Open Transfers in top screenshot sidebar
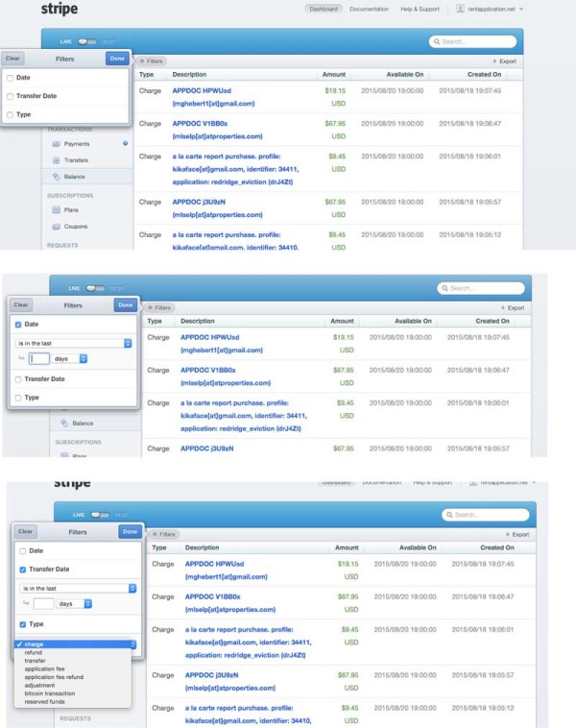The image size is (576, 728). (x=76, y=160)
